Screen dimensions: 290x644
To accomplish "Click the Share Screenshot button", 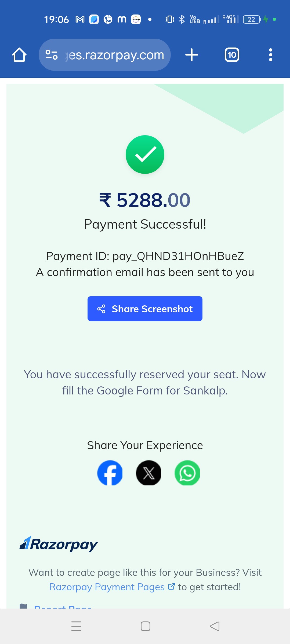I will point(145,309).
